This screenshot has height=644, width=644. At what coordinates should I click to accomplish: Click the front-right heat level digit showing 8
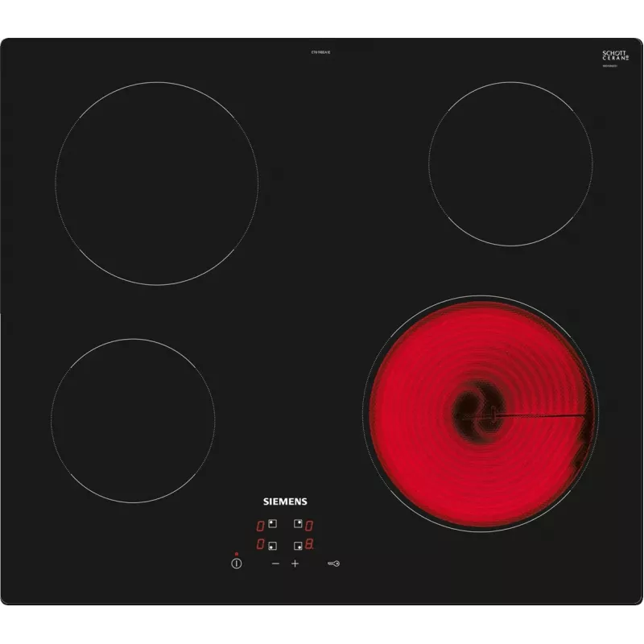(309, 545)
